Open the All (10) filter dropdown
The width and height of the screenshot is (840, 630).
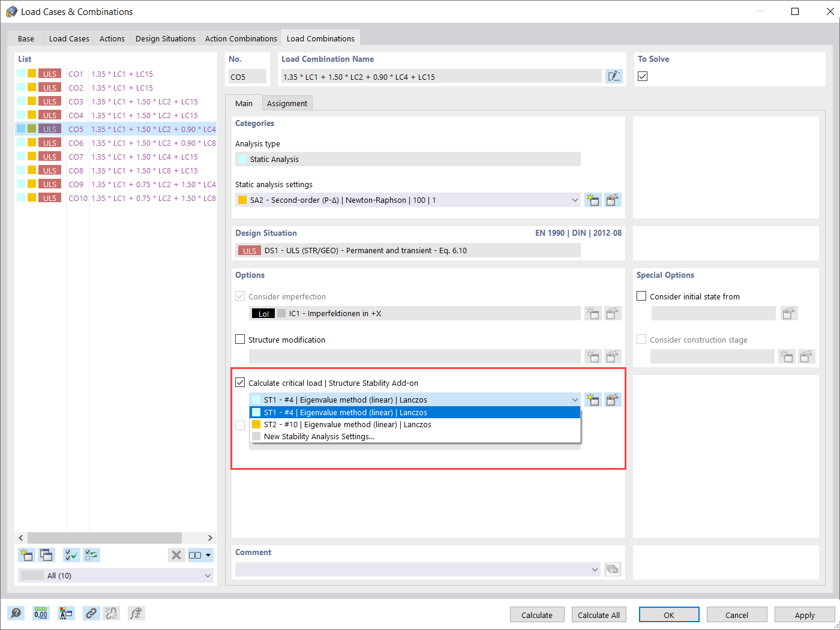[115, 575]
